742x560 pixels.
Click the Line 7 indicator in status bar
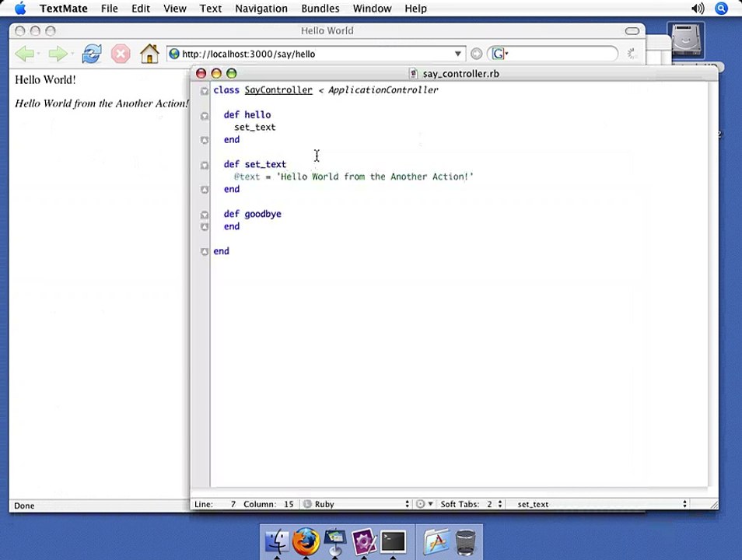pos(215,504)
